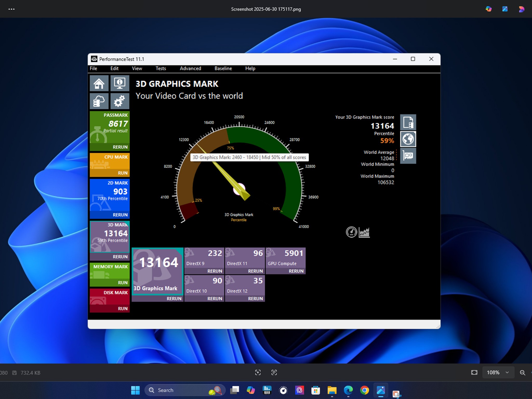Viewport: 532px width, 399px height.
Task: Open the Home dashboard icon
Action: [99, 83]
